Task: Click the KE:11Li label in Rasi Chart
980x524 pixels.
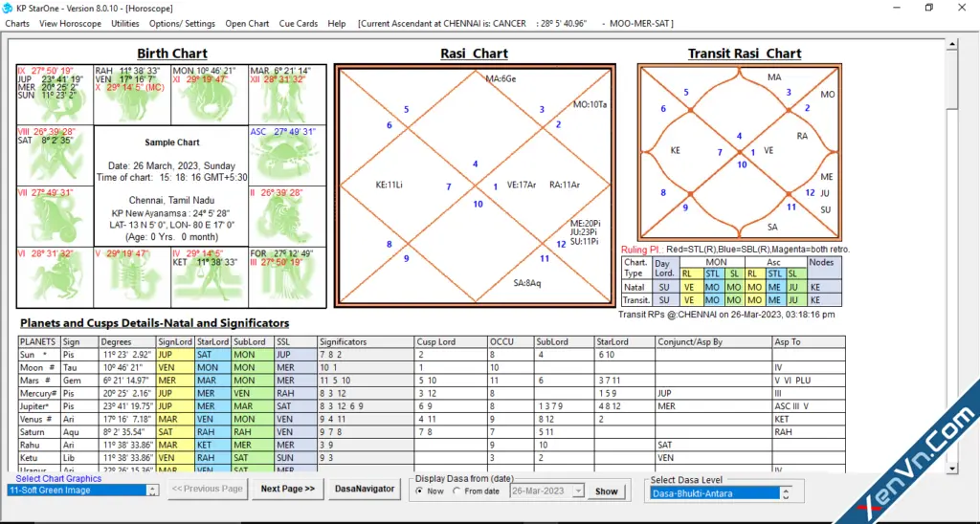Action: tap(389, 185)
